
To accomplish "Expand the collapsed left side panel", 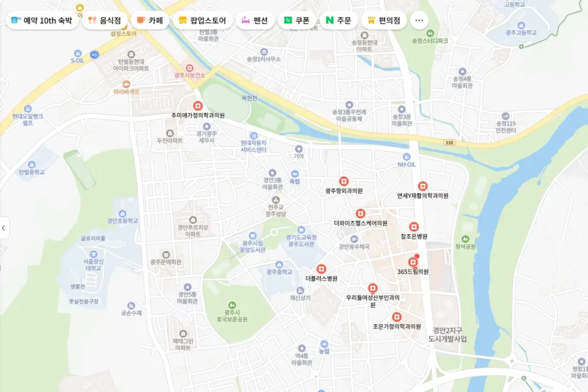I will [x=4, y=228].
